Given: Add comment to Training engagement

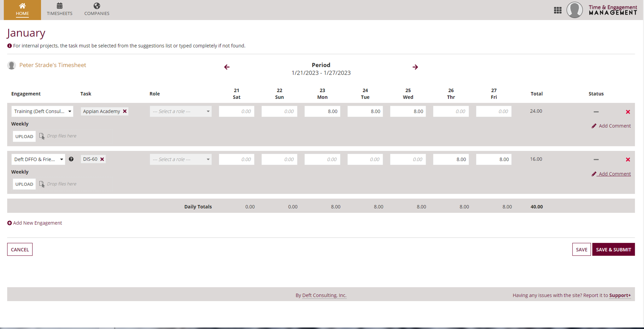Looking at the screenshot, I should pos(611,126).
